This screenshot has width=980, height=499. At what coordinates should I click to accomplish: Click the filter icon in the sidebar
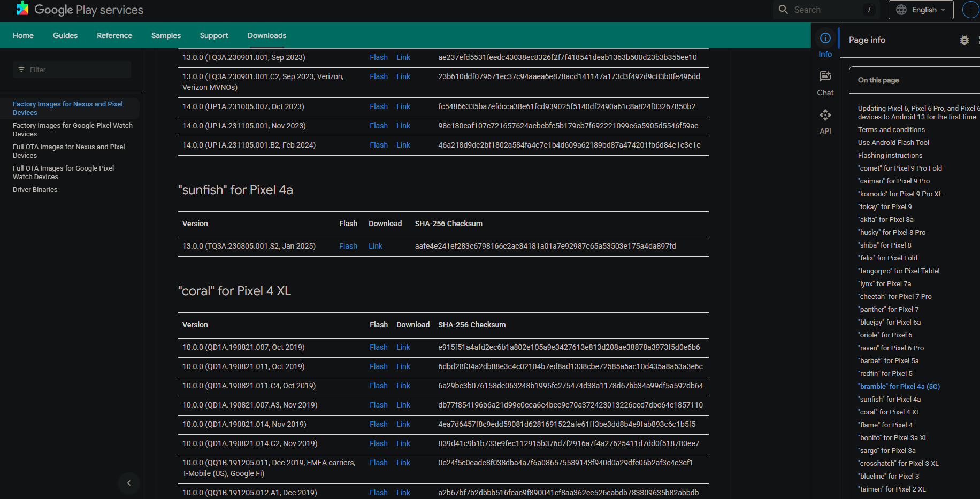21,70
